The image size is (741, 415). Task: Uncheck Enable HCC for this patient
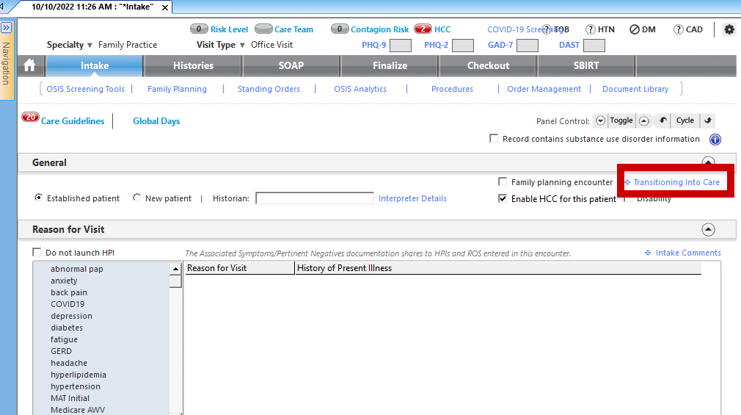[502, 199]
